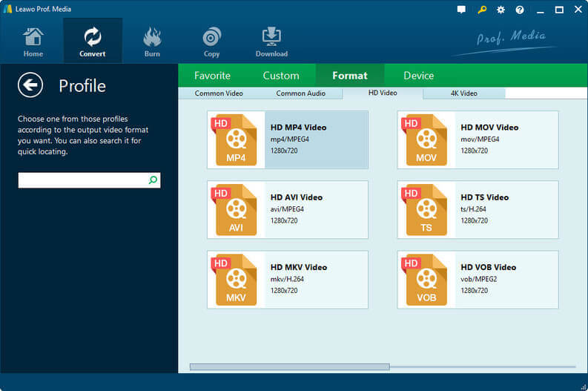Switch to the Custom tab

click(281, 76)
